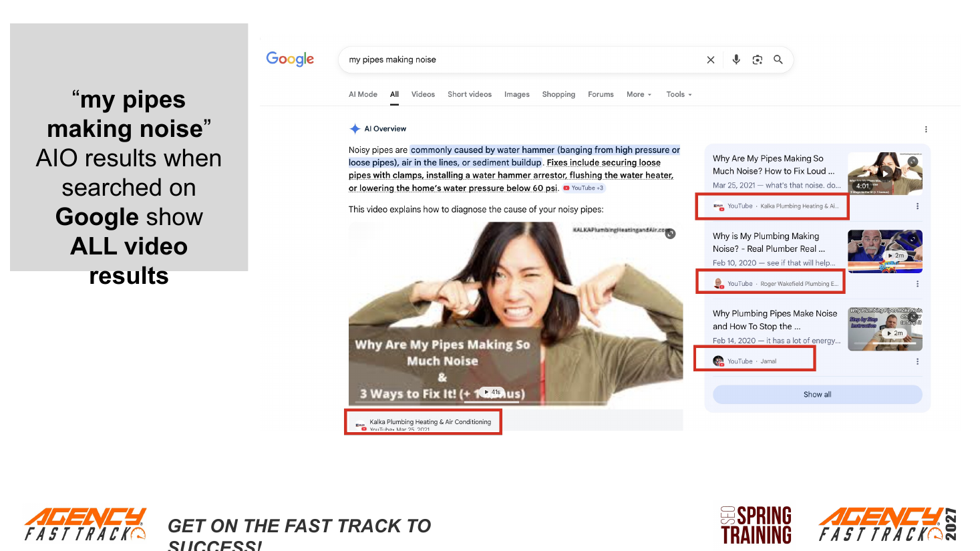980x551 pixels.
Task: Open the Forums tab
Action: click(601, 94)
